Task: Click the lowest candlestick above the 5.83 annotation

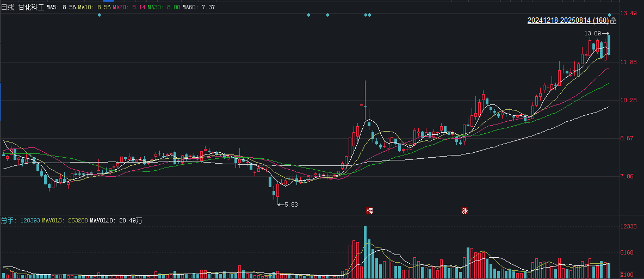Action: (x=277, y=193)
